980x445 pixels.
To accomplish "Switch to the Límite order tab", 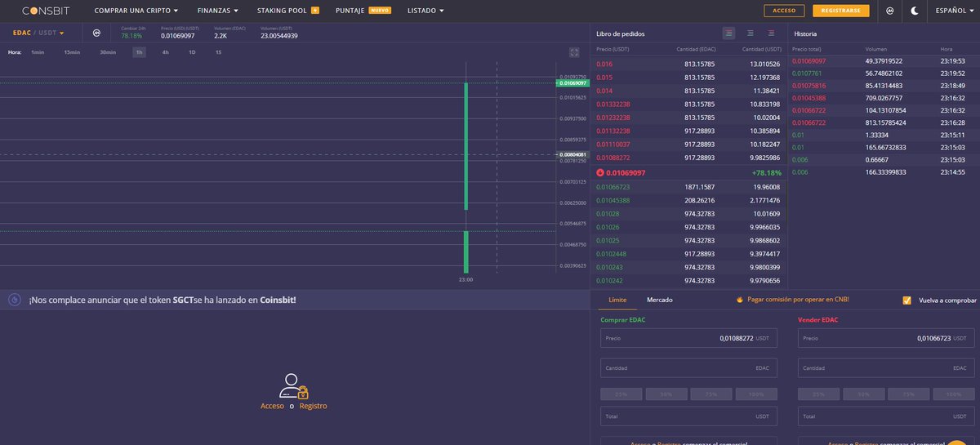I will click(x=617, y=300).
